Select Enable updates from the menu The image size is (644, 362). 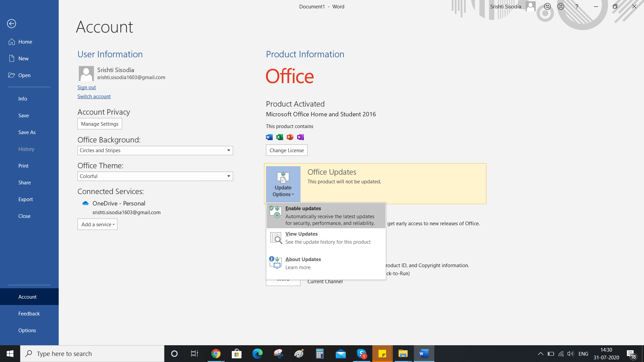coord(326,215)
